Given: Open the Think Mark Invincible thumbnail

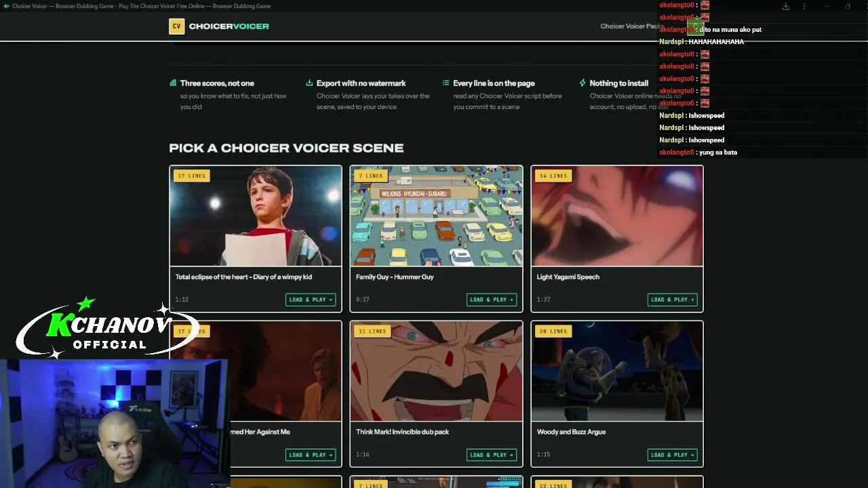Looking at the screenshot, I should 437,371.
